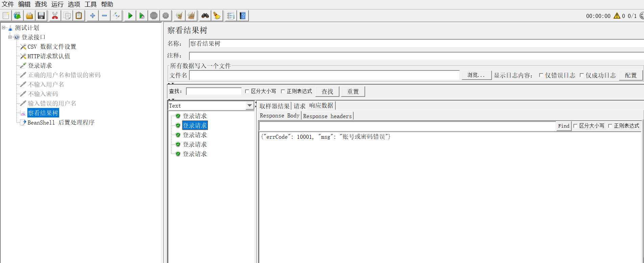Tick the 仅错误日志 checkbox
This screenshot has height=263, width=644.
541,75
